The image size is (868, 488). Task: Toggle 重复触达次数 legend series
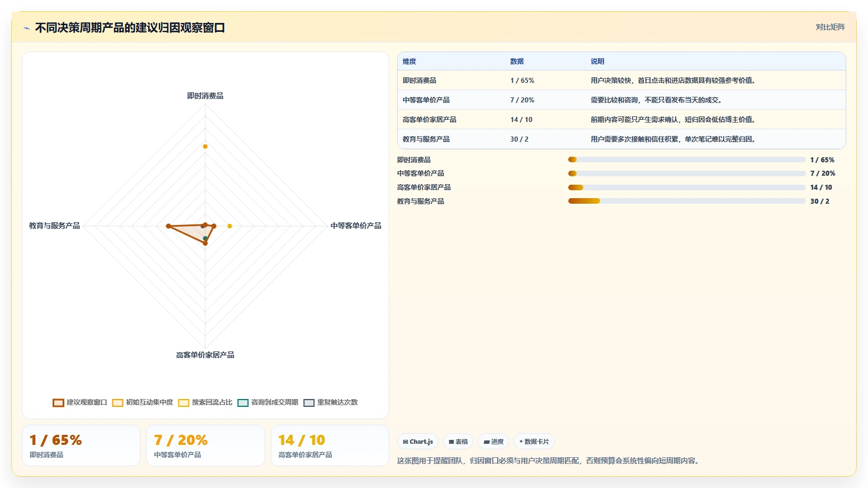331,402
